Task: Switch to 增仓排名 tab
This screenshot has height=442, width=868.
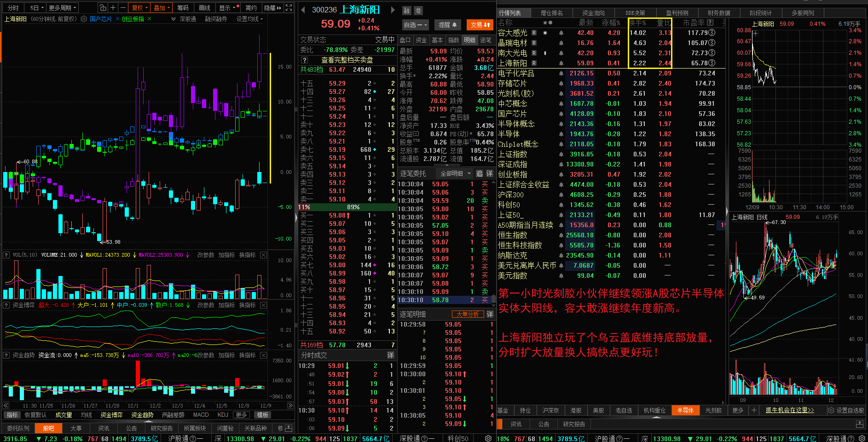Action: click(551, 13)
